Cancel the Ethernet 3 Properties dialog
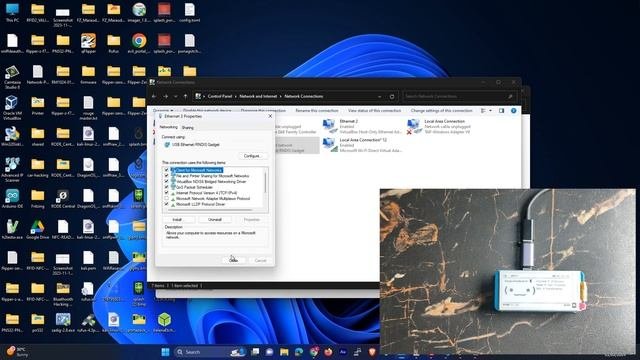The width and height of the screenshot is (640, 360). [260, 260]
